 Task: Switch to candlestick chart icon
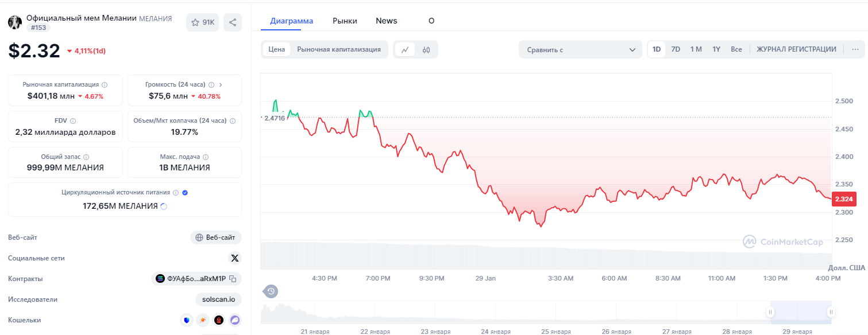tap(426, 49)
